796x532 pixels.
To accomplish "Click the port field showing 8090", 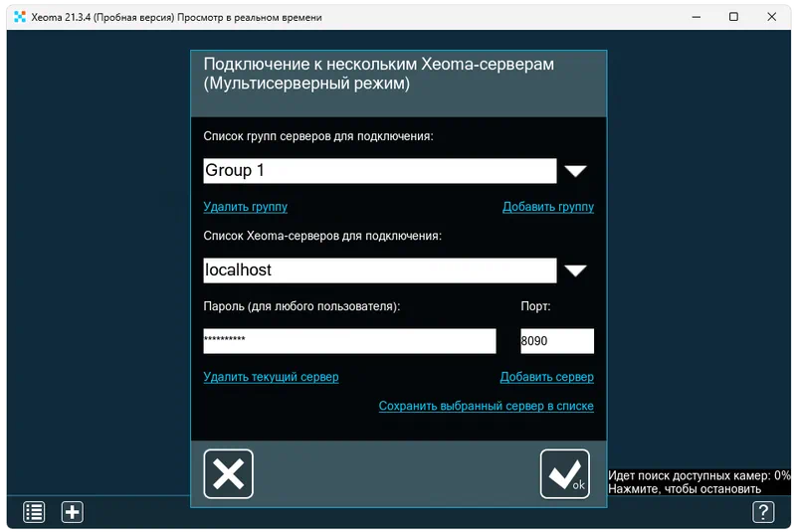I will click(557, 341).
